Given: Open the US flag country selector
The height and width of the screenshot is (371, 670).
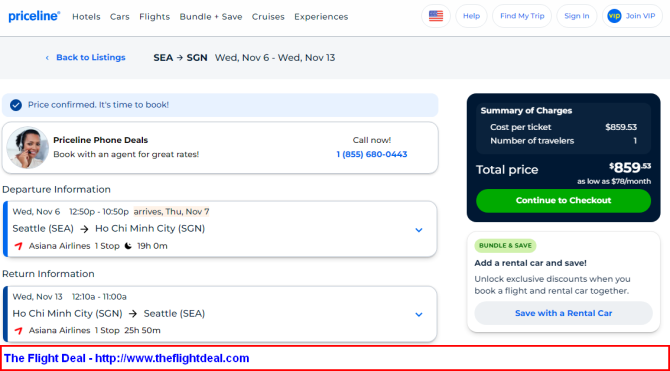Looking at the screenshot, I should coord(436,16).
